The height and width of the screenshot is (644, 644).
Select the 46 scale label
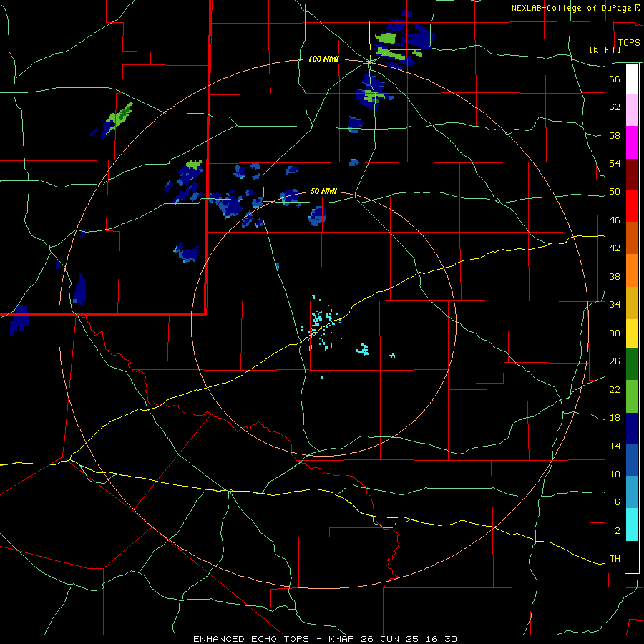(x=615, y=220)
